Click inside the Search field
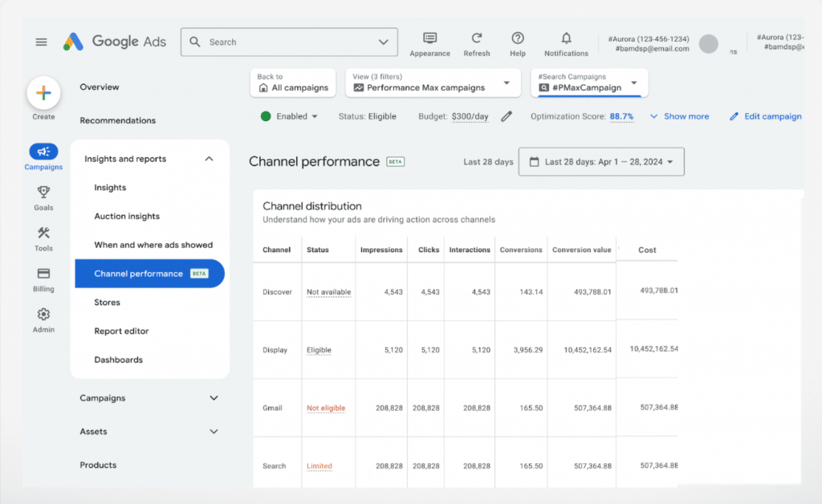 click(289, 42)
